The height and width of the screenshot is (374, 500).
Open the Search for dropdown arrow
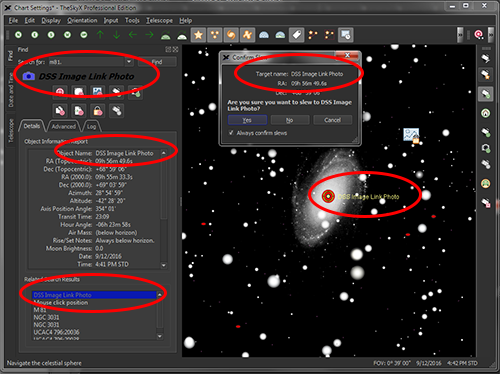click(129, 62)
